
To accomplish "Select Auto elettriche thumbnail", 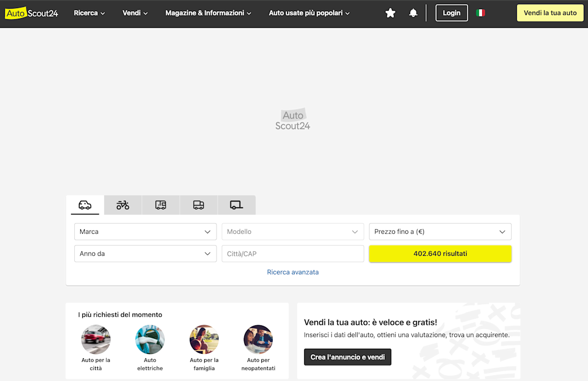I will (x=150, y=340).
